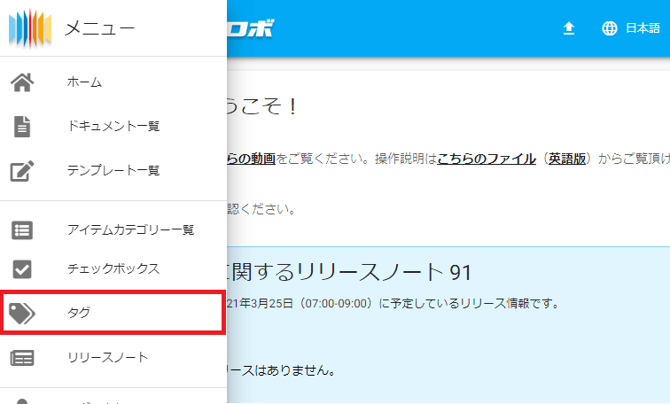Open ドキュメント一覧 from the menu

[x=113, y=126]
